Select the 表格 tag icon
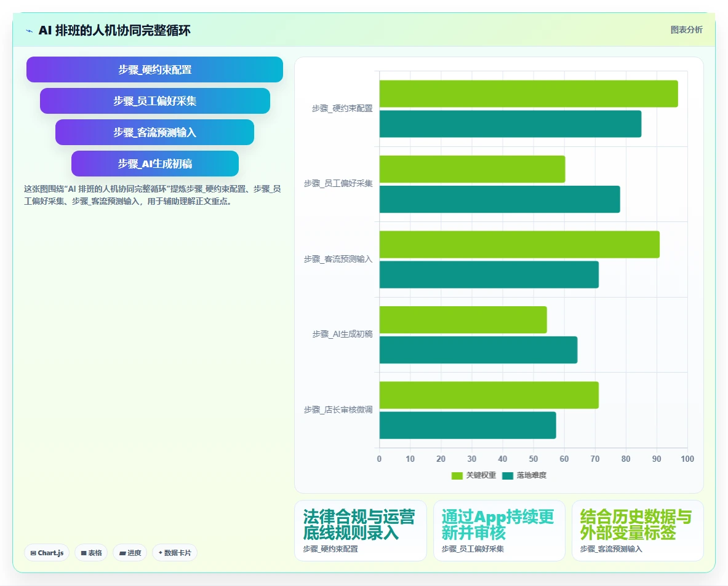Viewport: 728px width, 586px height. tap(84, 553)
